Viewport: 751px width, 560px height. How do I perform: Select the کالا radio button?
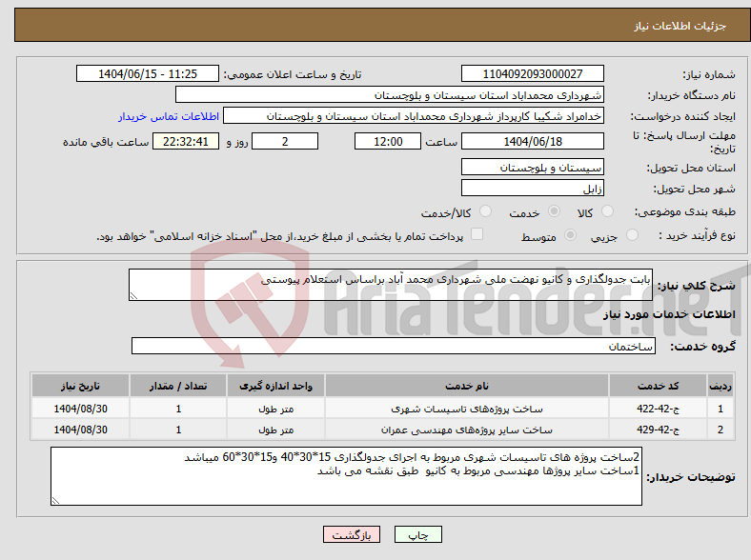point(607,211)
